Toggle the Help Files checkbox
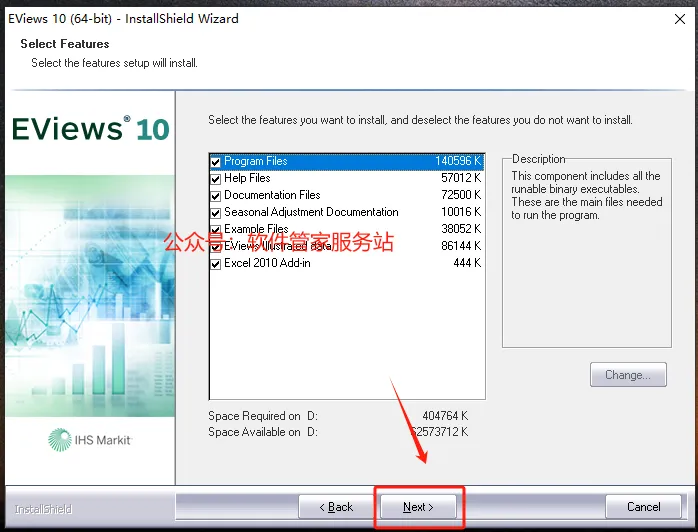The image size is (698, 532). [215, 179]
